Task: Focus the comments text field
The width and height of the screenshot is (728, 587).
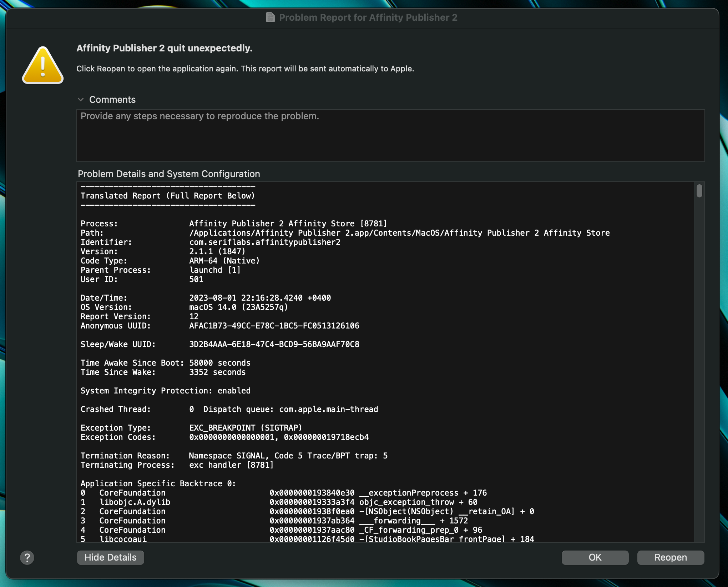Action: tap(390, 136)
